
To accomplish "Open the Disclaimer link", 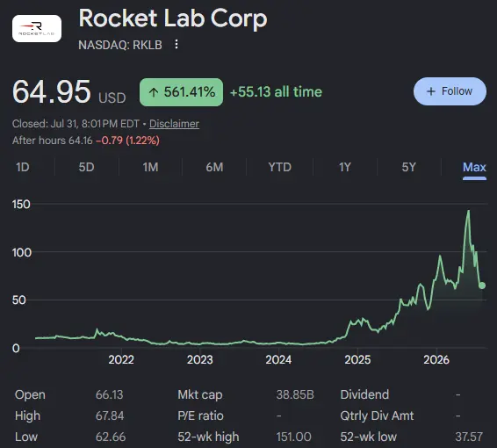I will point(174,124).
